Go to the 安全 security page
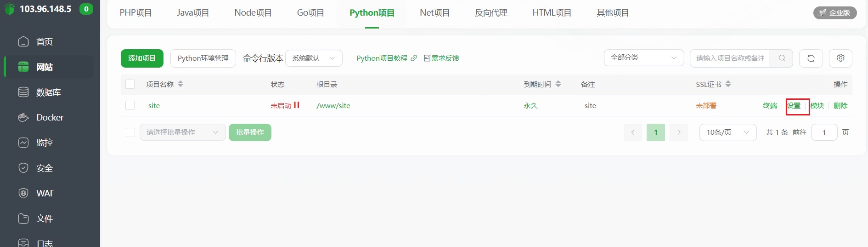 (45, 168)
